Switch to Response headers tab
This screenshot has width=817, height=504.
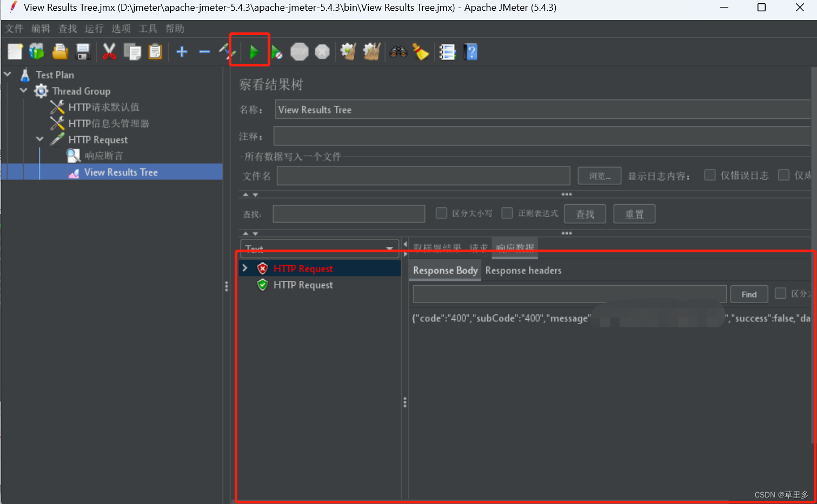tap(523, 270)
